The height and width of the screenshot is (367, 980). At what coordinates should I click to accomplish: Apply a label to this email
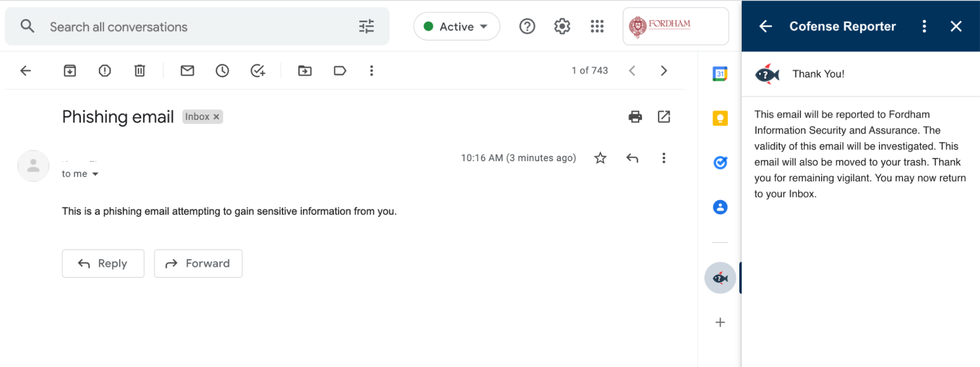coord(340,71)
